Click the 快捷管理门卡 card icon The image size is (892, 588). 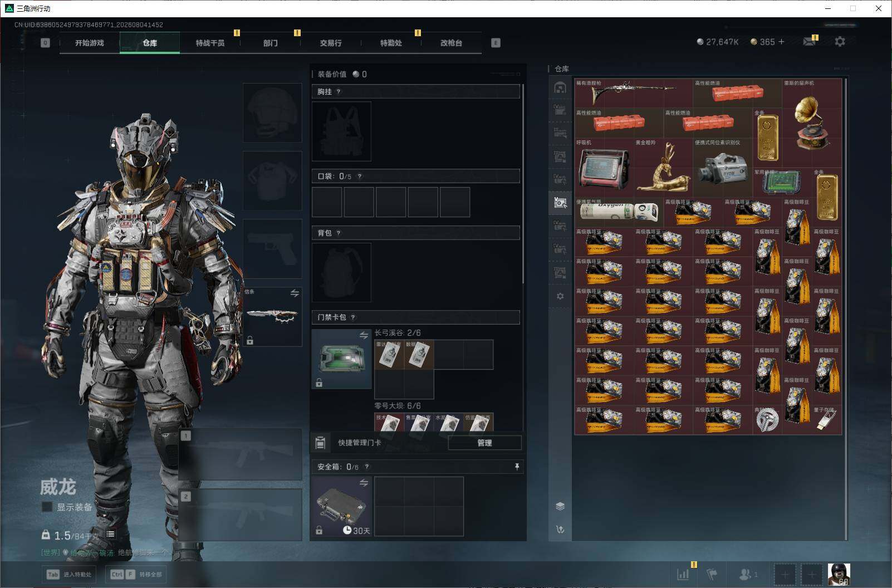coord(320,443)
